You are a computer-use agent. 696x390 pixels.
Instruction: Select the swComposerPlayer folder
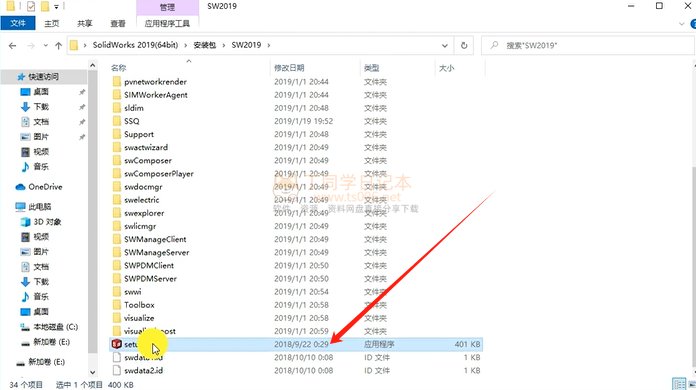coord(158,173)
